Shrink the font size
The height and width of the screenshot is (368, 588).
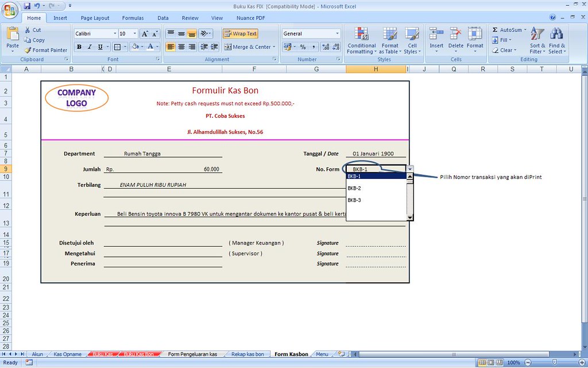coord(155,34)
